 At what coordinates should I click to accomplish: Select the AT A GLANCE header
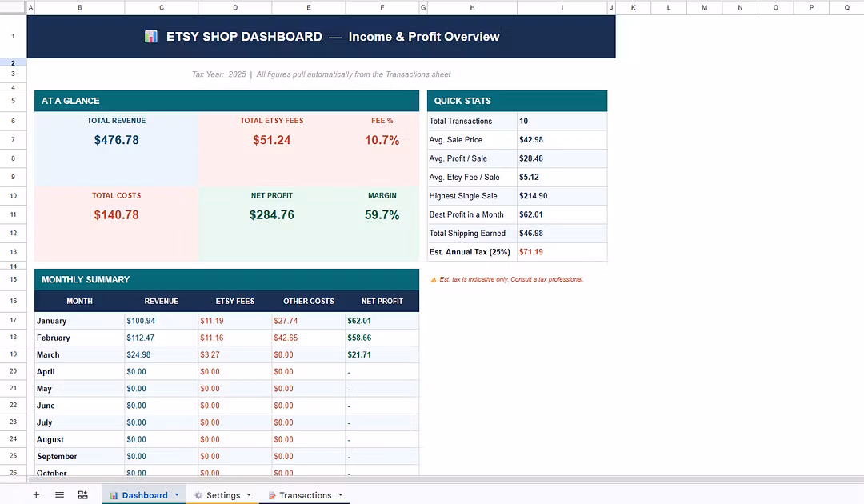226,101
